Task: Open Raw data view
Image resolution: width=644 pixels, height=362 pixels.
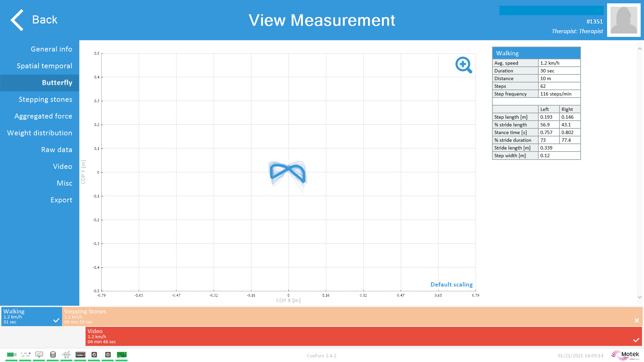Action: [57, 150]
